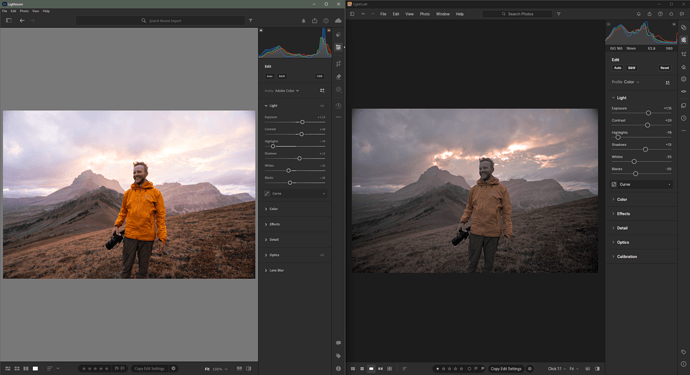The image size is (690, 375).
Task: Toggle highlight clipping indicator on Lightroom histogram
Action: point(329,30)
